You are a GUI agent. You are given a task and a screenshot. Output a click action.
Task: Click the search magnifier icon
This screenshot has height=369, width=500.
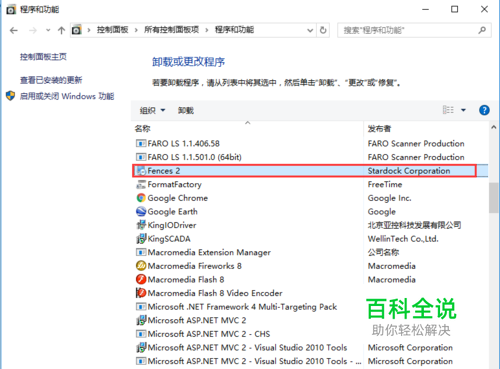click(x=482, y=31)
